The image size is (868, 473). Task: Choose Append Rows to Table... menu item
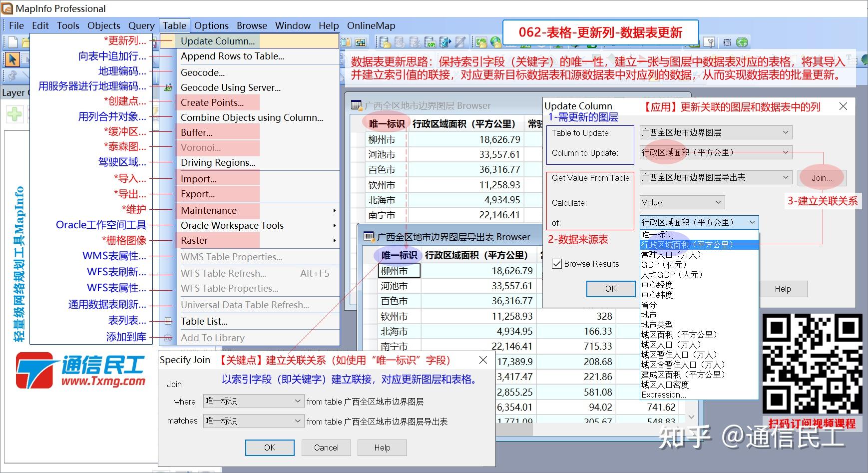[249, 56]
